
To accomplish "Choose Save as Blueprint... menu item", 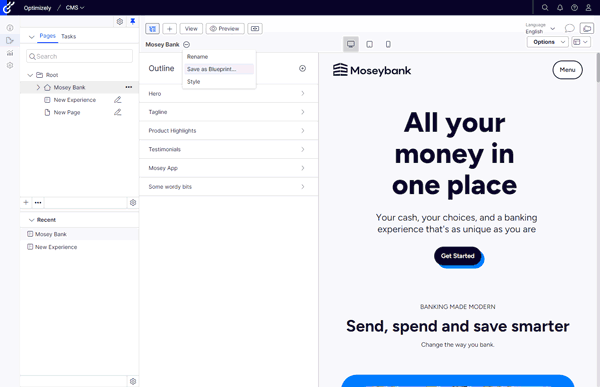I will tap(219, 69).
